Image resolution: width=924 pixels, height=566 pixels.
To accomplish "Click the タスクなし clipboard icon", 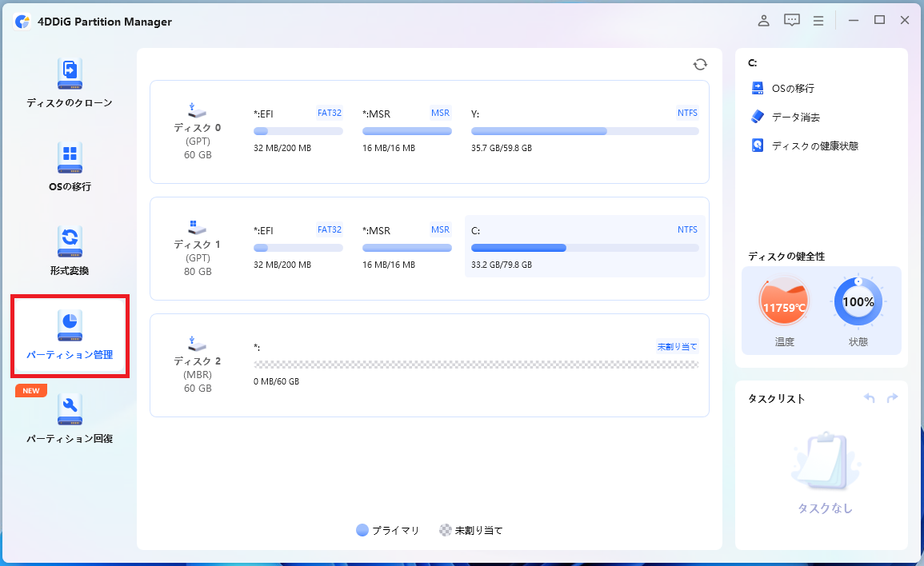I will click(825, 462).
